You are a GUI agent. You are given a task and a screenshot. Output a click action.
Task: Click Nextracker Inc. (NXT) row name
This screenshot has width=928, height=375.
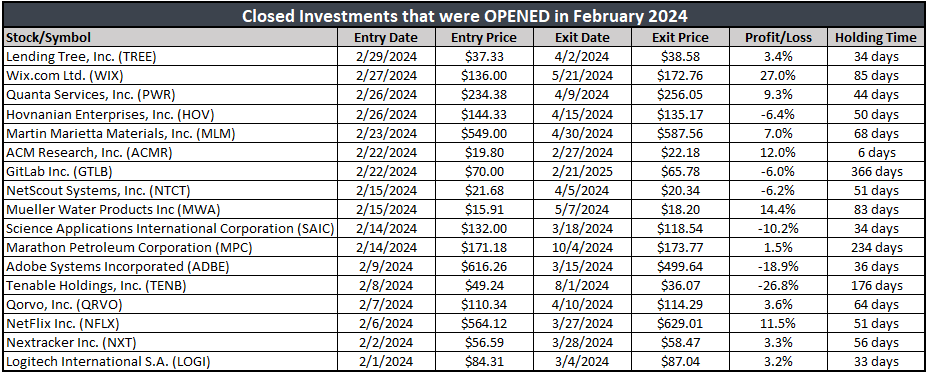(170, 342)
